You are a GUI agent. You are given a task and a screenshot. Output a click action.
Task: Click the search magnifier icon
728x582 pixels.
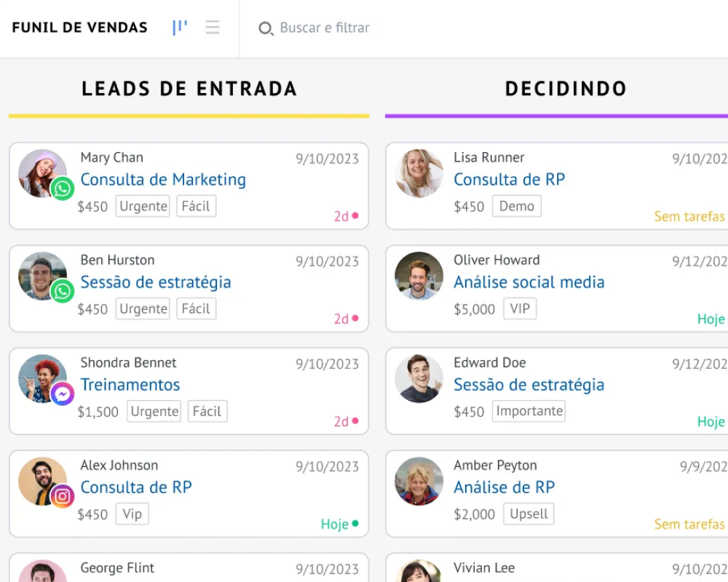point(266,28)
